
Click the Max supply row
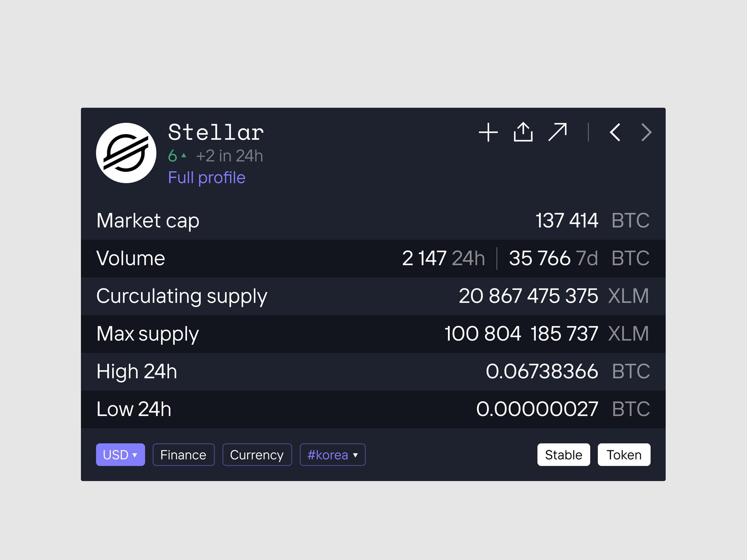[373, 334]
